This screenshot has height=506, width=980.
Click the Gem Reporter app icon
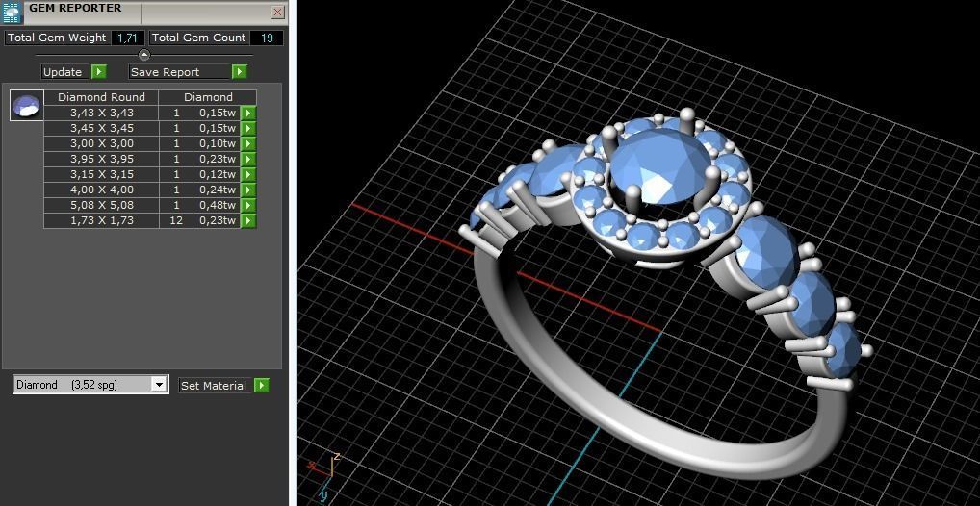coord(13,13)
